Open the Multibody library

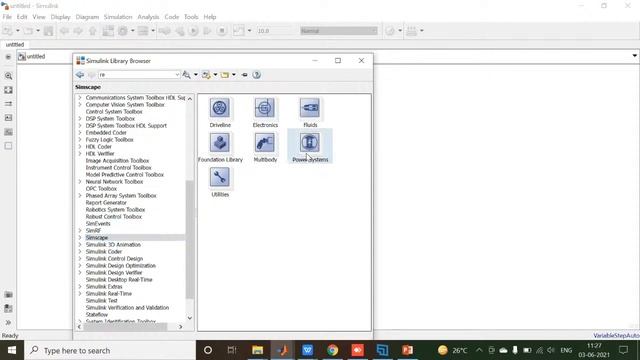pyautogui.click(x=264, y=143)
